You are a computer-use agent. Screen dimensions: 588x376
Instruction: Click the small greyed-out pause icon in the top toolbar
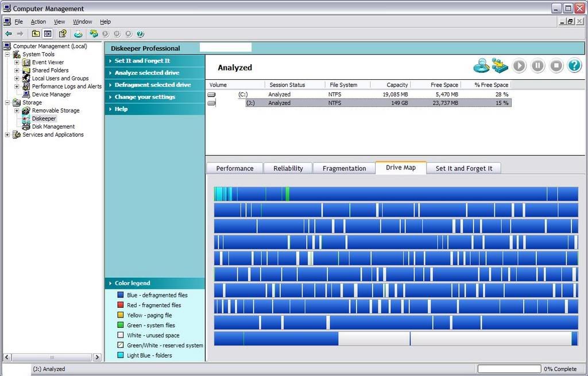pyautogui.click(x=117, y=34)
